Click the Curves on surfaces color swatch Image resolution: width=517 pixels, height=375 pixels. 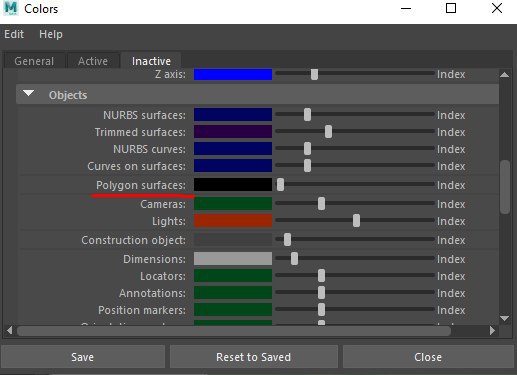click(x=233, y=166)
